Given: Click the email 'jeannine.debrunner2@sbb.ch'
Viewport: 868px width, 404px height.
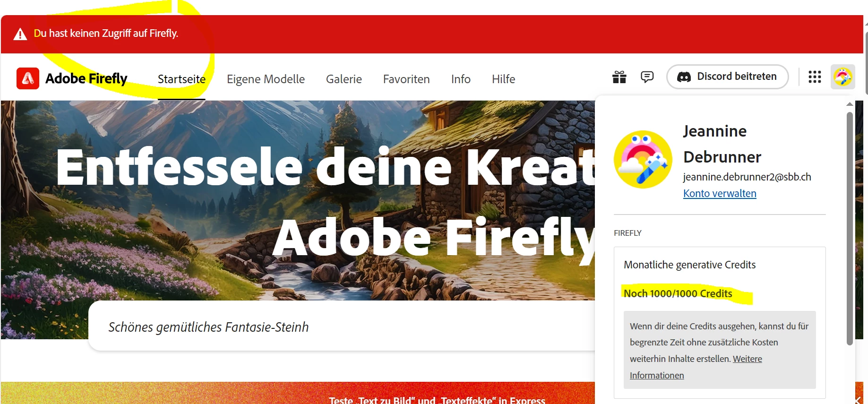Looking at the screenshot, I should (747, 177).
